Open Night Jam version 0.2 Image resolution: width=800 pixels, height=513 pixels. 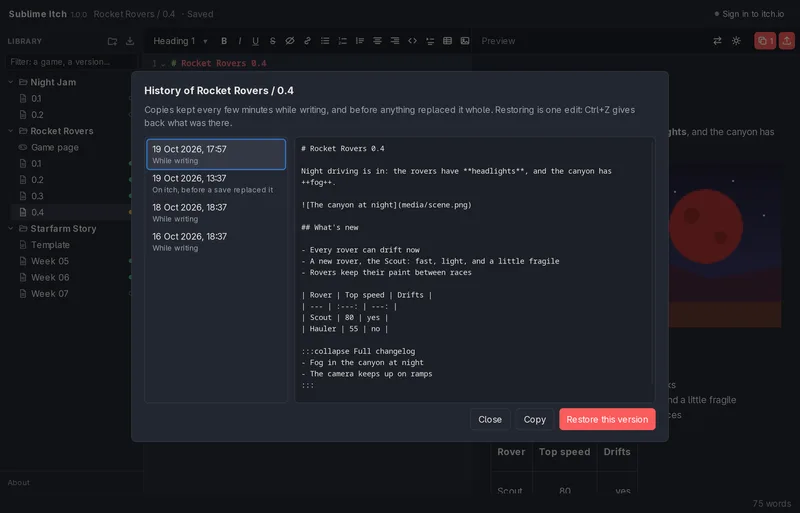pyautogui.click(x=71, y=115)
